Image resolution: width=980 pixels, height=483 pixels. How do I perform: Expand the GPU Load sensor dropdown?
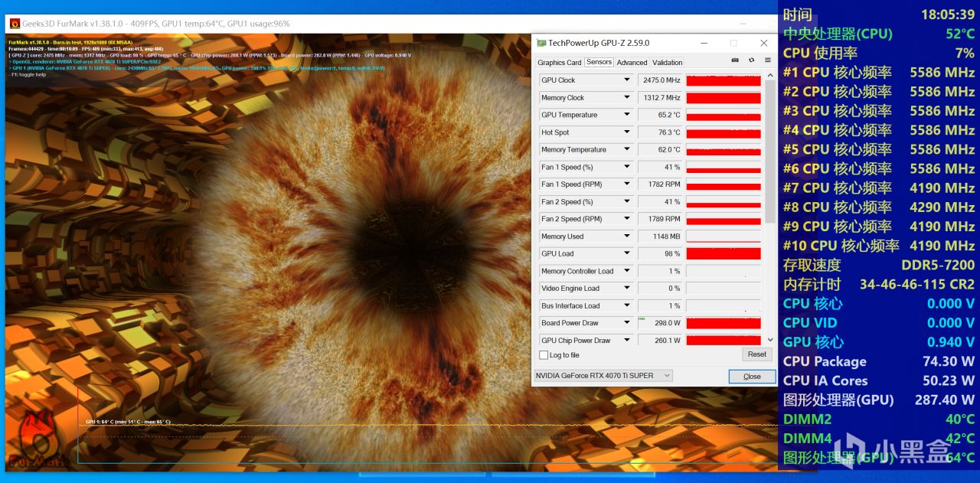(x=627, y=254)
